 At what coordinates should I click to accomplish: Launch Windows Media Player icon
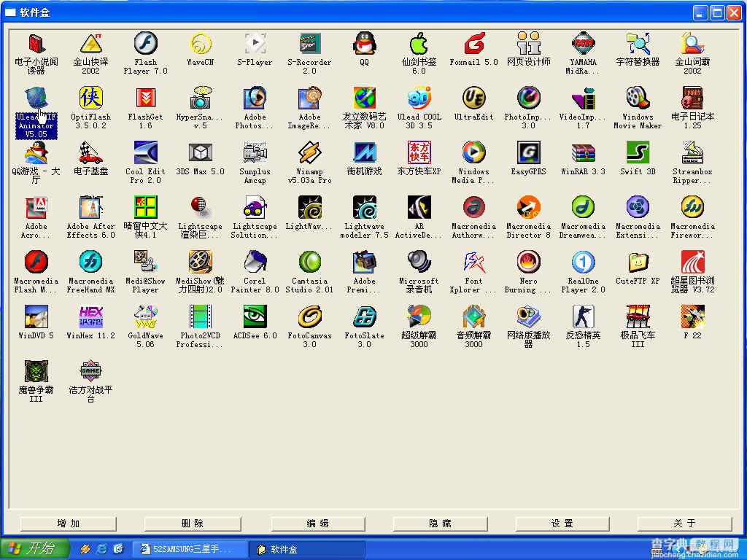(x=473, y=153)
